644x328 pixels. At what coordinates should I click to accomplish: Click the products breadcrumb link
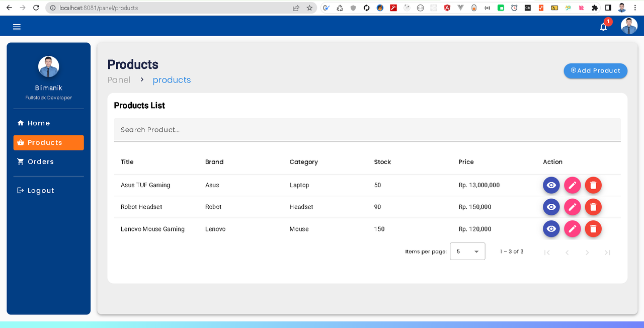click(172, 80)
